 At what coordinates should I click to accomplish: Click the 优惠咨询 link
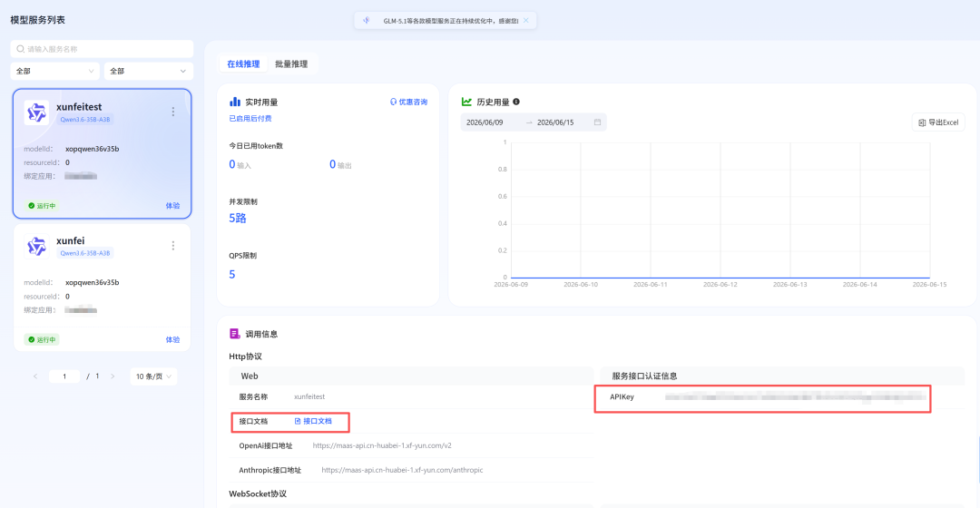tap(408, 102)
